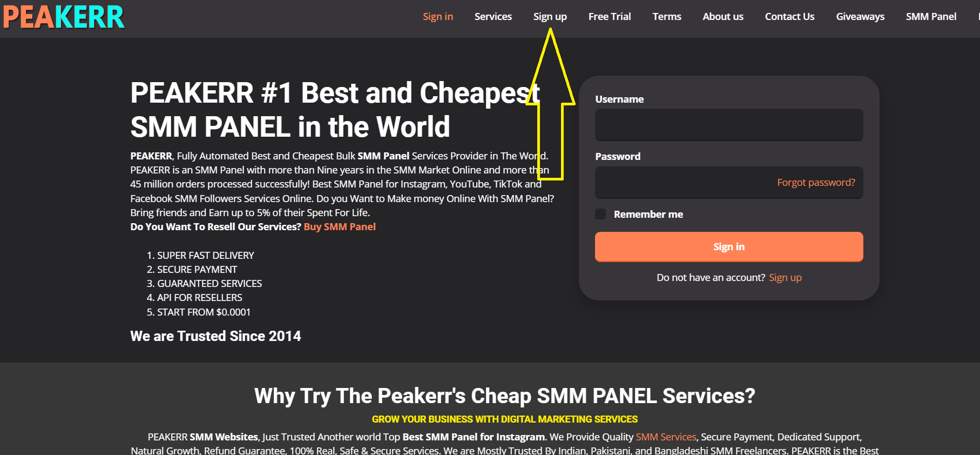Select the SUPER FAST DELIVERY list item
The height and width of the screenshot is (455, 980).
(x=205, y=256)
